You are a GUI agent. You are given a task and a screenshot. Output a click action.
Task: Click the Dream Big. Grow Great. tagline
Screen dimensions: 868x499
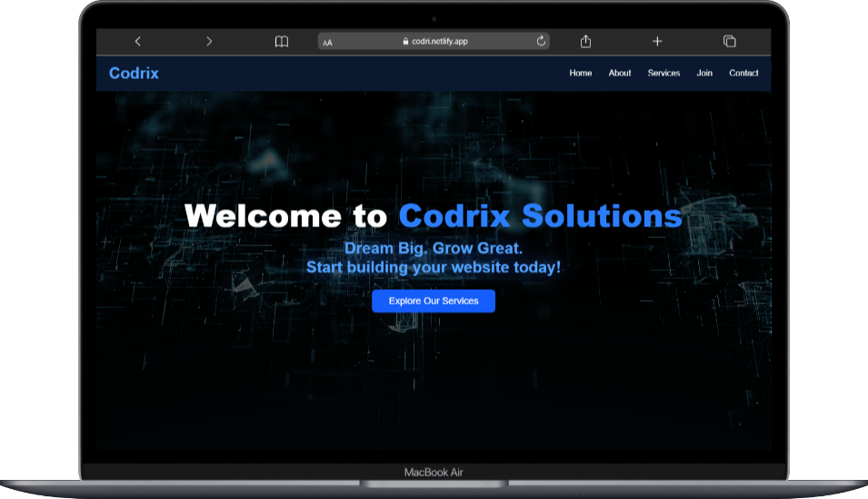click(x=434, y=248)
